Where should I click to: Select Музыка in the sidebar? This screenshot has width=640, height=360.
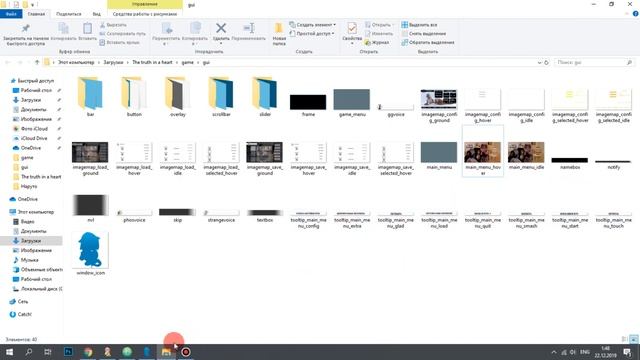(x=29, y=260)
